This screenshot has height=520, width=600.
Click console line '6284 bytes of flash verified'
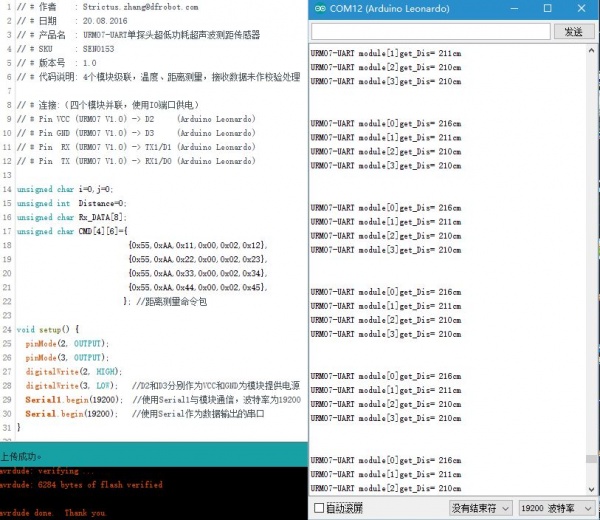pos(81,485)
